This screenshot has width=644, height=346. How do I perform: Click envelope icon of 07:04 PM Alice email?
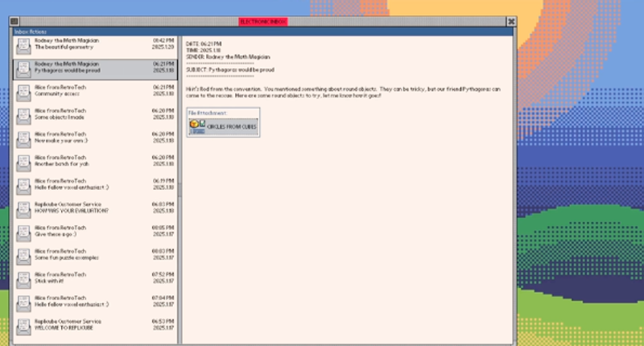click(23, 303)
